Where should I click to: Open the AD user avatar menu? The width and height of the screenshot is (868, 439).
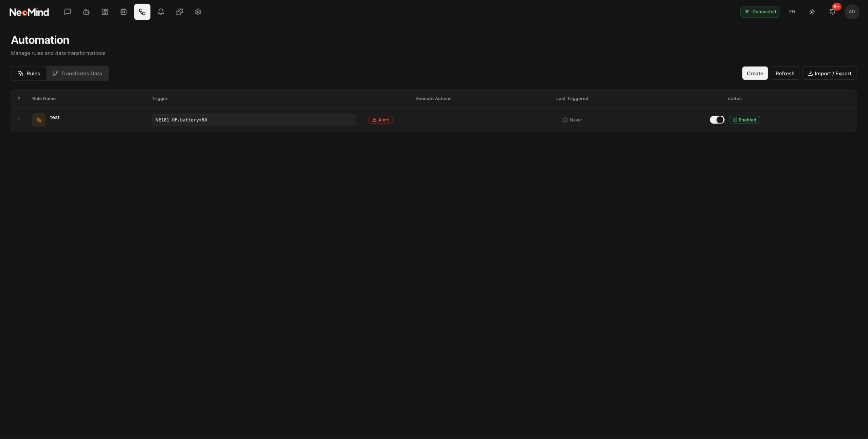tap(852, 12)
